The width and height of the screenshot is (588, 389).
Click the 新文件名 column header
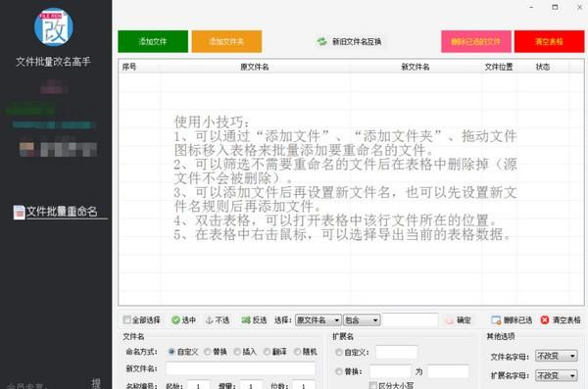(416, 67)
